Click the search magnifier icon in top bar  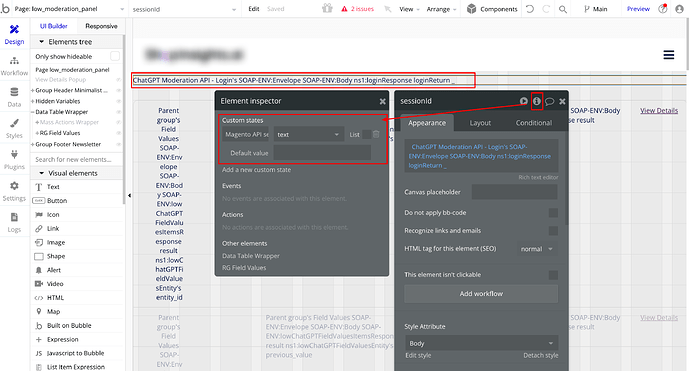[x=562, y=9]
